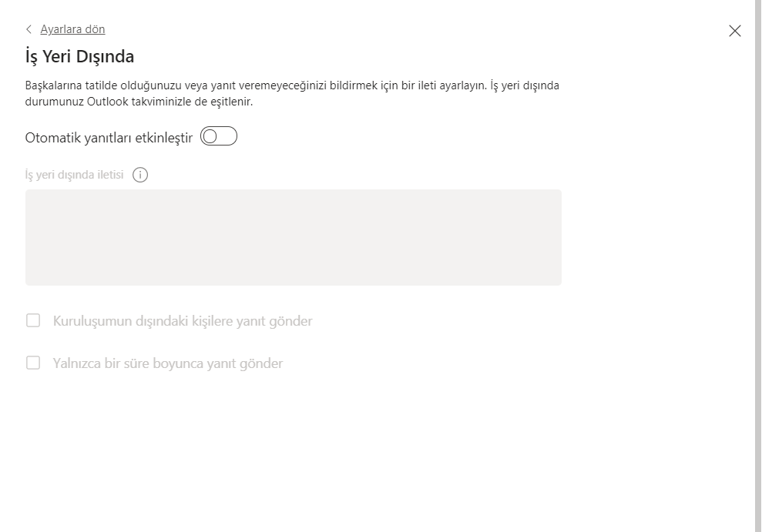Click the line "durumunuz Outlook takviminizle de eşitlenir"
The height and width of the screenshot is (532, 762).
coord(139,101)
